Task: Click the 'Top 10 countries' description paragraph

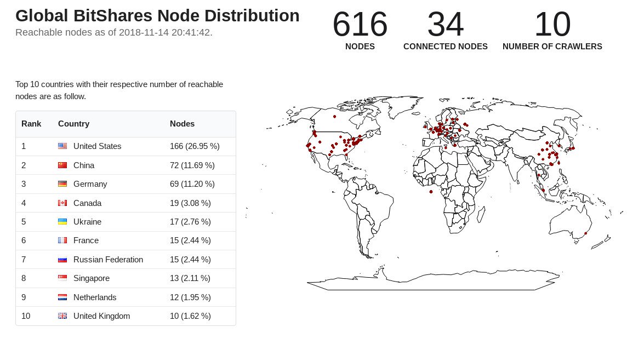Action: (x=119, y=90)
